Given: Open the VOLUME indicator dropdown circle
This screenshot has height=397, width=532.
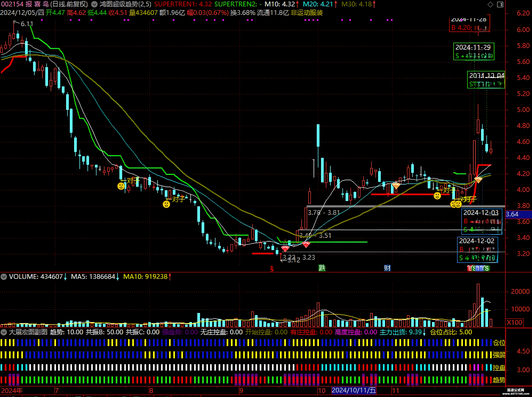Looking at the screenshot, I should pyautogui.click(x=4, y=277).
